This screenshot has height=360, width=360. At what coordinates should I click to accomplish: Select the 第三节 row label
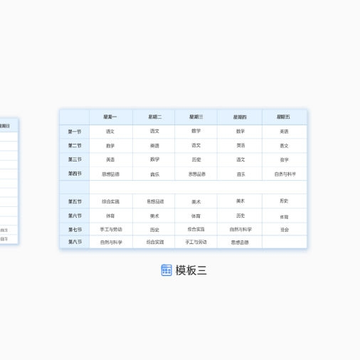click(75, 160)
